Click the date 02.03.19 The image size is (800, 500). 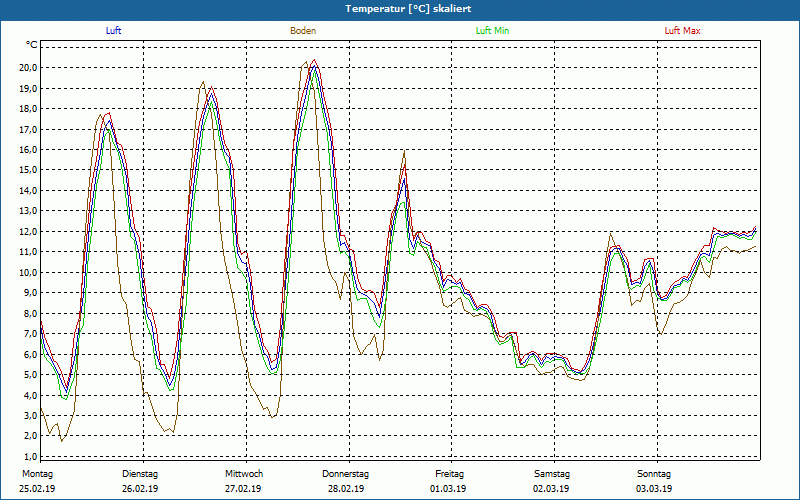[x=552, y=489]
